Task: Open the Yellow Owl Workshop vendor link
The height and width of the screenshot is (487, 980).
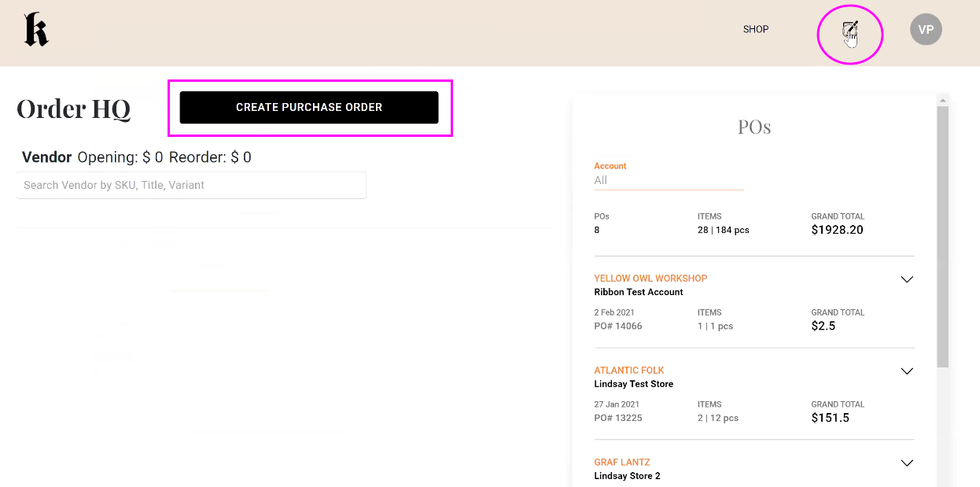Action: pyautogui.click(x=650, y=279)
